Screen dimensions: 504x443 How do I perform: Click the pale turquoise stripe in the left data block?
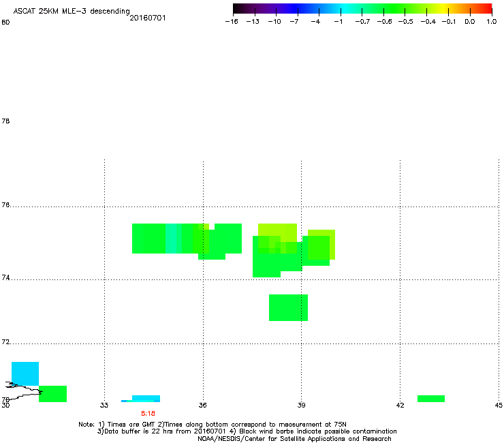pos(171,239)
